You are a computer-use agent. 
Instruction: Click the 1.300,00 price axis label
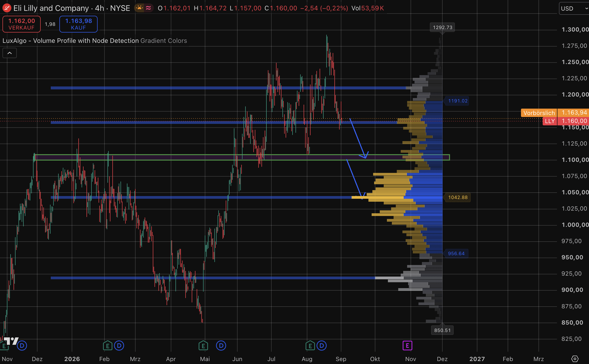coord(575,30)
